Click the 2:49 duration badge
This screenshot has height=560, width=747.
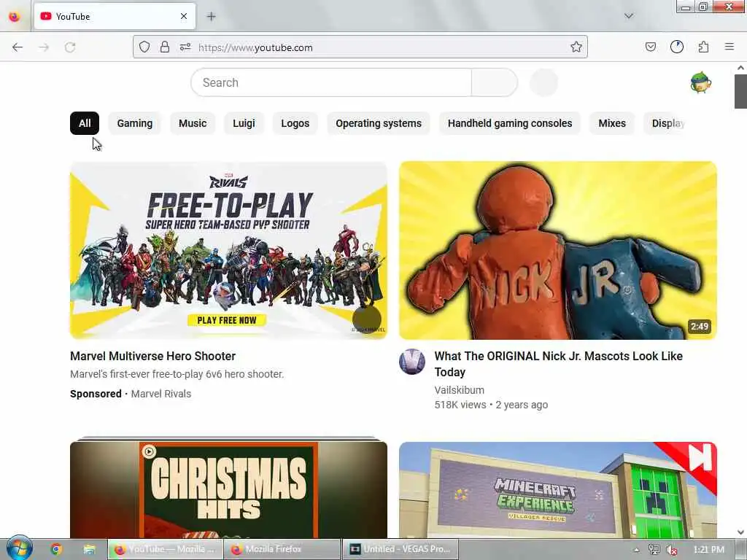pos(700,326)
